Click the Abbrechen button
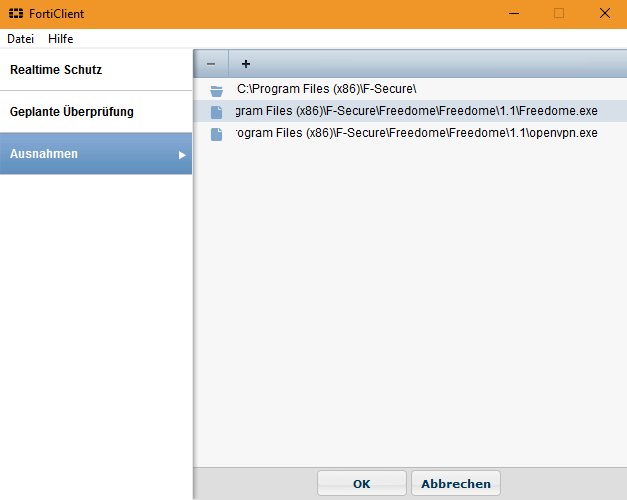This screenshot has height=500, width=627. [x=456, y=484]
